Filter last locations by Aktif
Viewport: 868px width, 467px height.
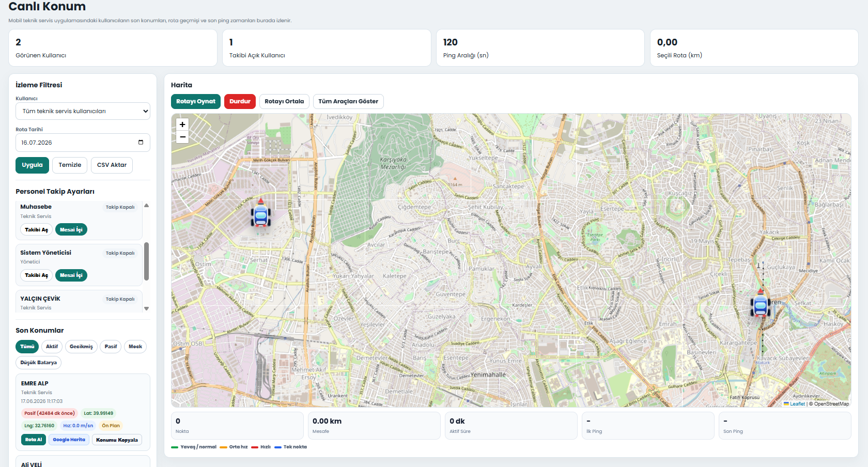(x=52, y=347)
